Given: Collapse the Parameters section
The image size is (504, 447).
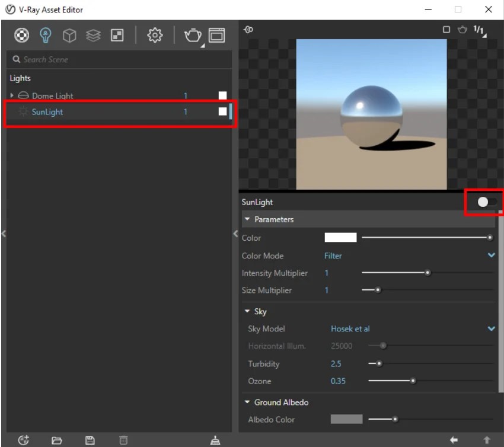Looking at the screenshot, I should click(x=247, y=219).
